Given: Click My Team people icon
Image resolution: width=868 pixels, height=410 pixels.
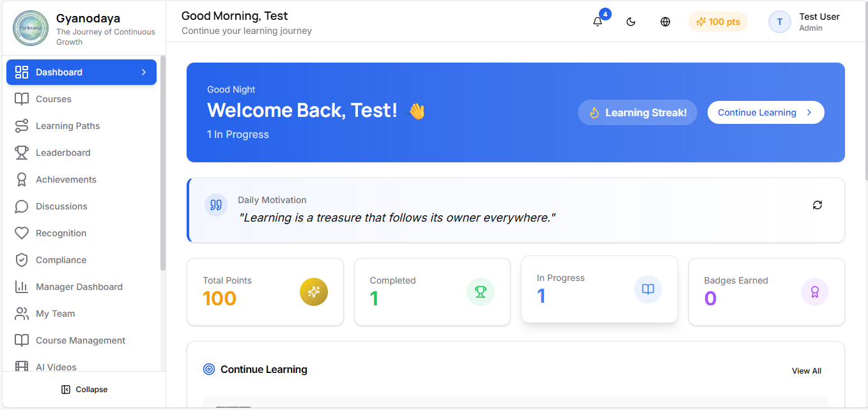Looking at the screenshot, I should coord(22,314).
